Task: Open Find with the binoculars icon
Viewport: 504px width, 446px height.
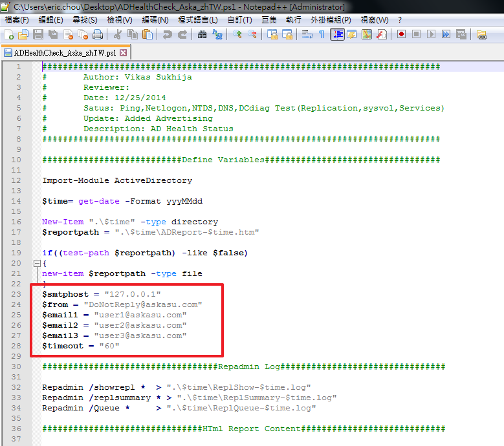Action: pyautogui.click(x=202, y=34)
